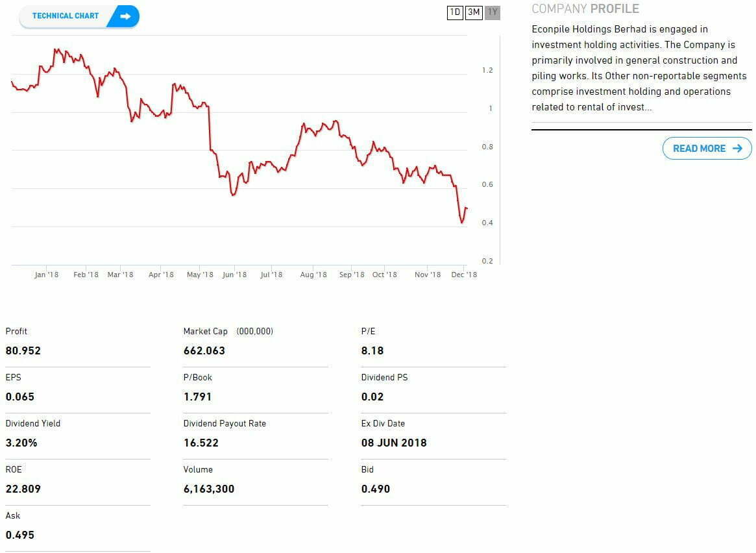Click the Ex Div Date 08 JUN 2018
Image resolution: width=756 pixels, height=553 pixels.
394,443
